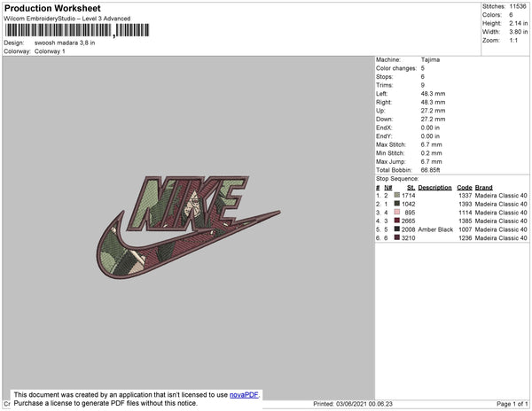Click the Stitches value '11536'

click(x=518, y=6)
